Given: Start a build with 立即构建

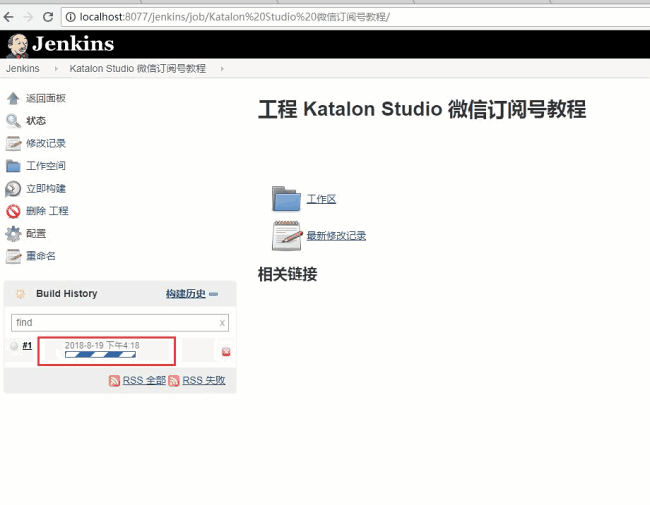Looking at the screenshot, I should pyautogui.click(x=46, y=189).
